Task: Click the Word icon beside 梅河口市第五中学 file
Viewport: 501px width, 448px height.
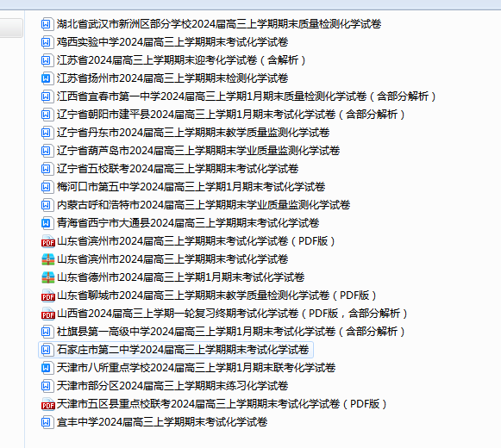Action: 47,187
